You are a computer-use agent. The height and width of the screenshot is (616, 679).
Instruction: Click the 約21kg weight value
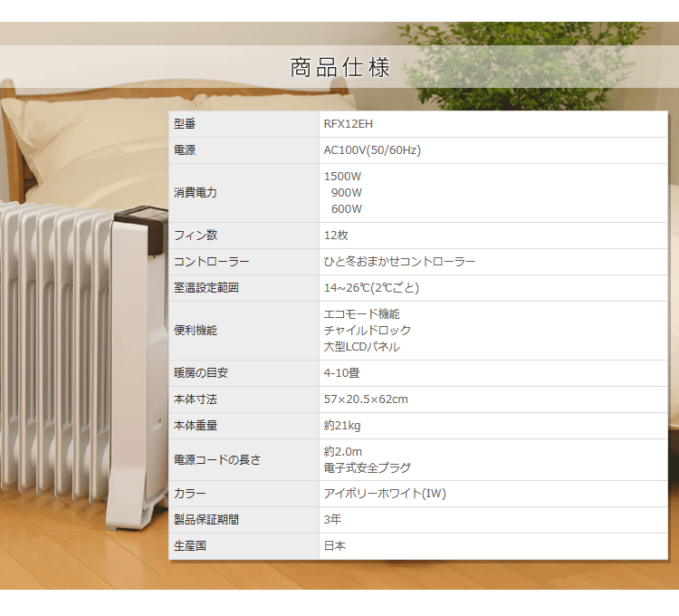[x=342, y=426]
